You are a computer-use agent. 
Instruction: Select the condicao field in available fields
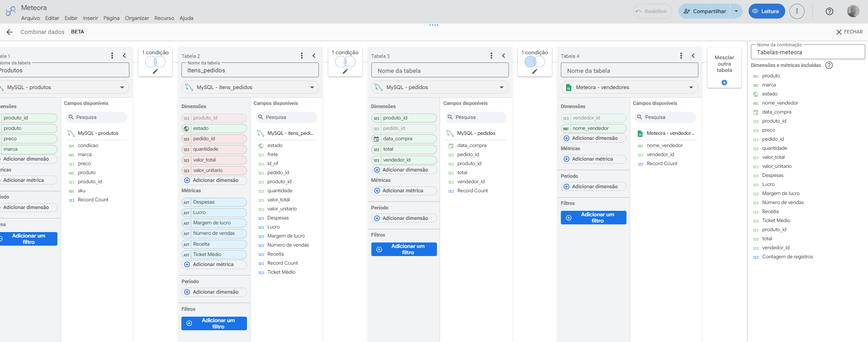(88, 146)
